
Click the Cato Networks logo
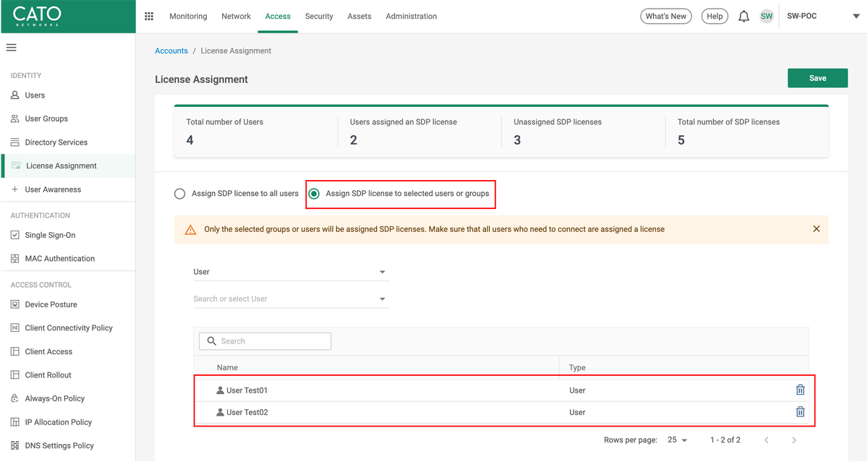point(38,16)
